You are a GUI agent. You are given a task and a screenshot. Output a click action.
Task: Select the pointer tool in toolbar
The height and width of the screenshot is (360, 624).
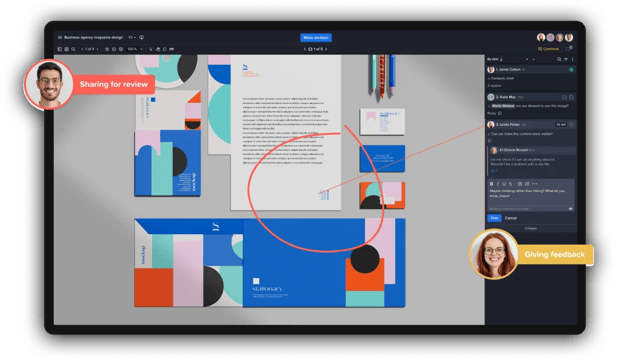pos(151,49)
